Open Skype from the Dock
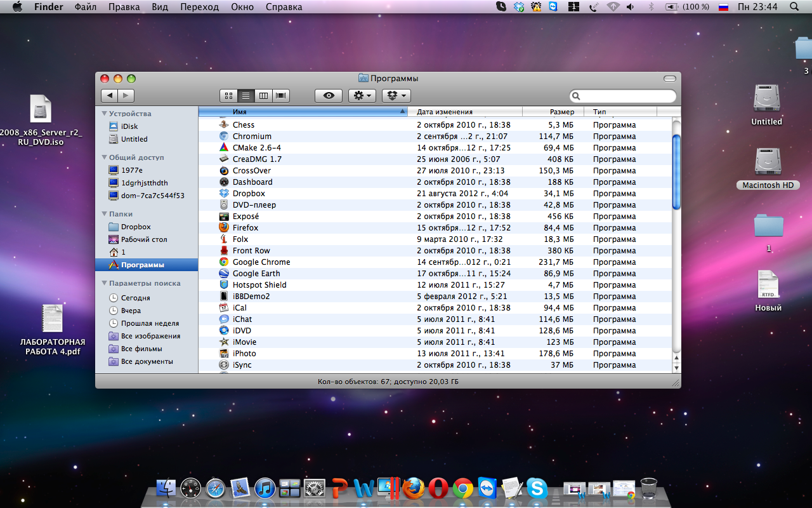Image resolution: width=812 pixels, height=508 pixels. pos(537,488)
